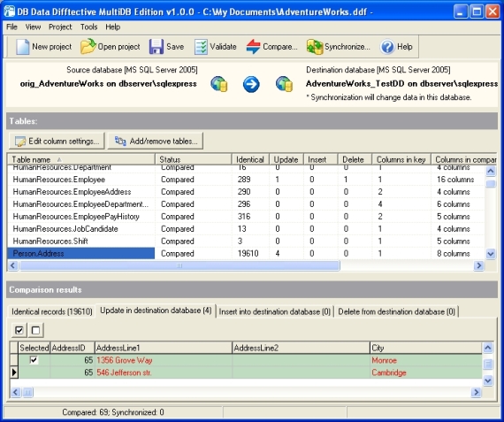The height and width of the screenshot is (422, 504).
Task: Click the Update column header
Action: click(286, 159)
